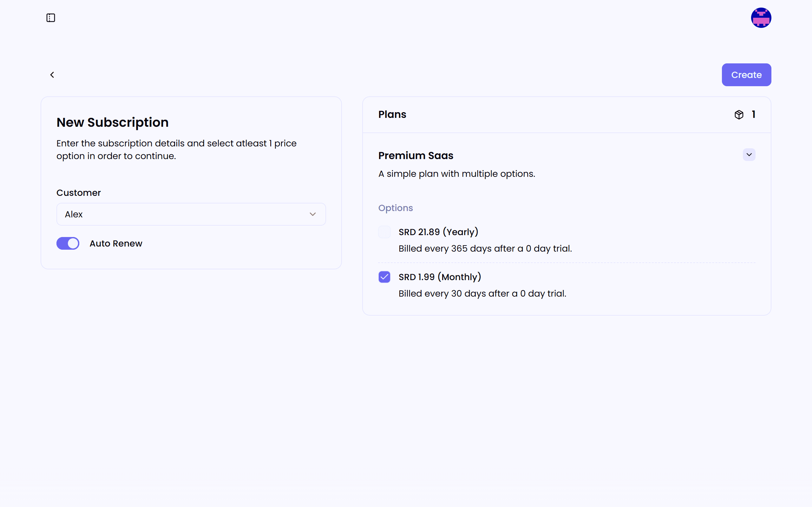
Task: Click the Plans panel heading
Action: 392,115
